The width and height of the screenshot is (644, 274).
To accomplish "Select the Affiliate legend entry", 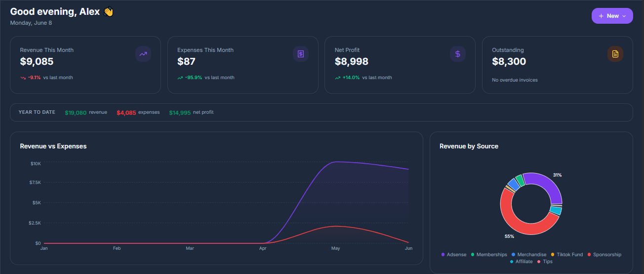I will (521, 262).
